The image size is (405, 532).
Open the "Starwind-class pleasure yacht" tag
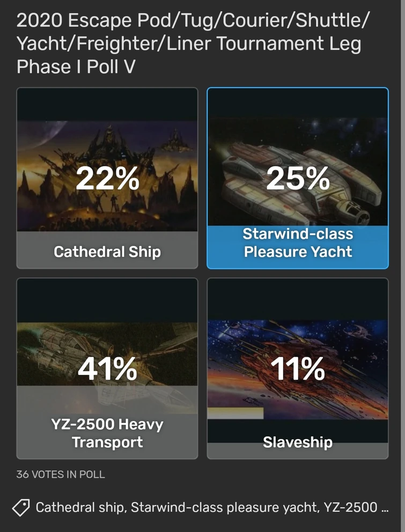point(224,507)
